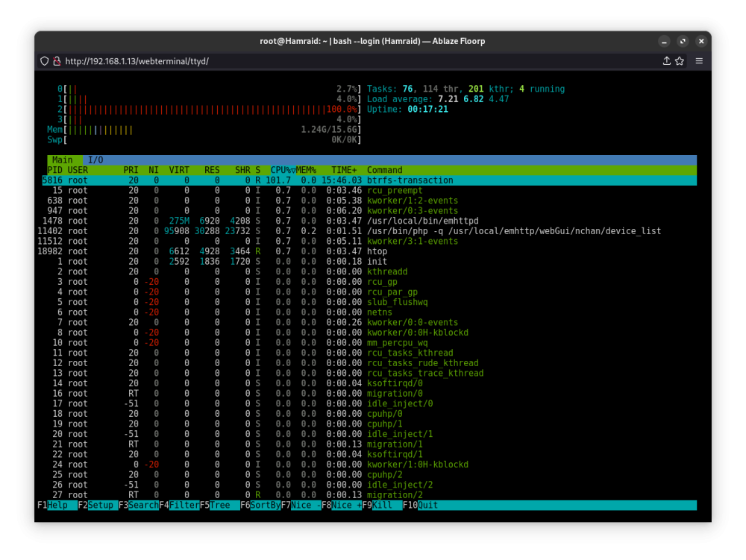Restore the Floorp browser window size
The image size is (746, 560).
pyautogui.click(x=683, y=41)
